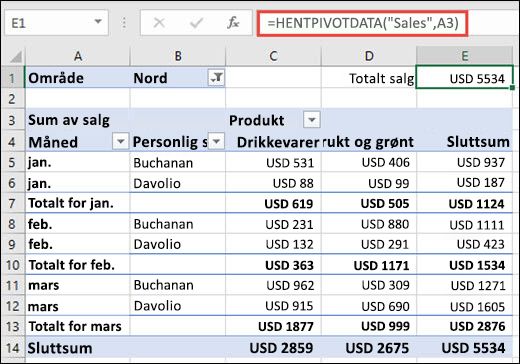Click the USD 5534 cell in row 14
The image size is (520, 364).
click(464, 348)
